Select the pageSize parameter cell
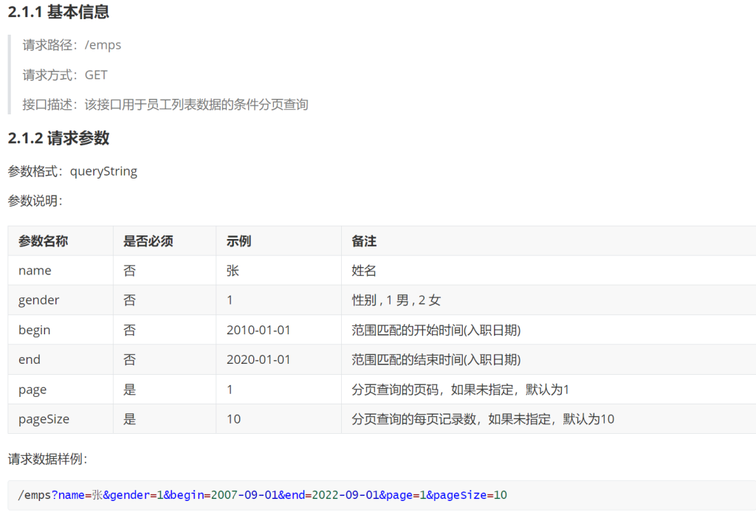 [x=44, y=419]
